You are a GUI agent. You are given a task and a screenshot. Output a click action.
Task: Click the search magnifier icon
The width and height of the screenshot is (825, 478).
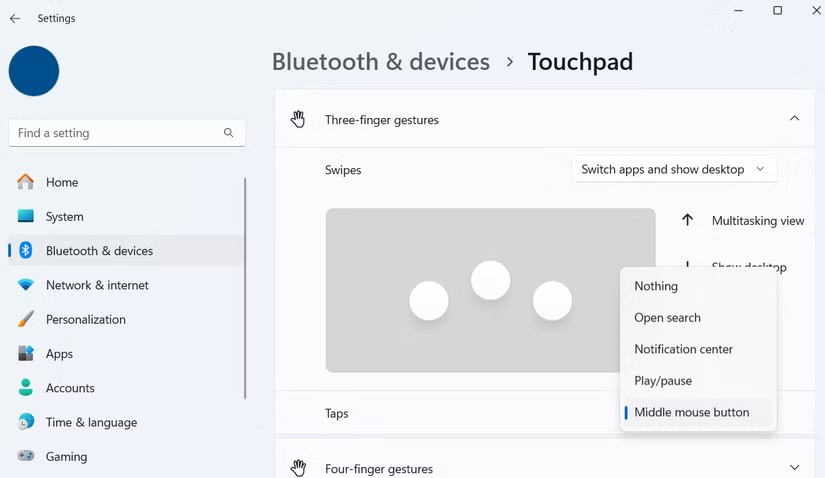pyautogui.click(x=229, y=133)
